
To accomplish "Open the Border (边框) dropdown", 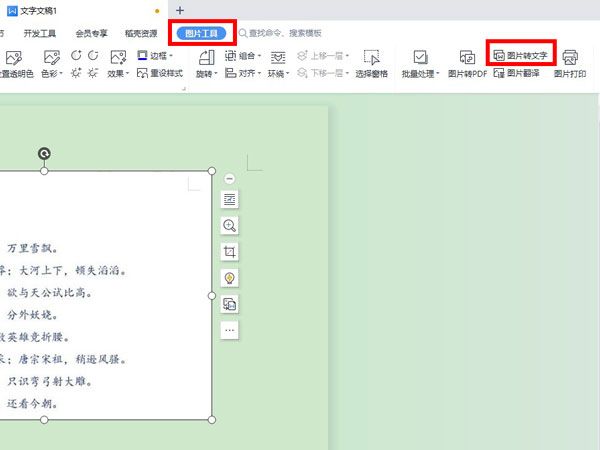I will tap(155, 56).
